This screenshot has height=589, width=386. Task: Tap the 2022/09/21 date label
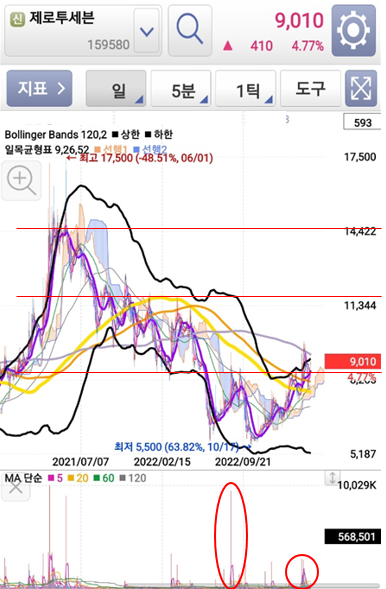click(243, 462)
